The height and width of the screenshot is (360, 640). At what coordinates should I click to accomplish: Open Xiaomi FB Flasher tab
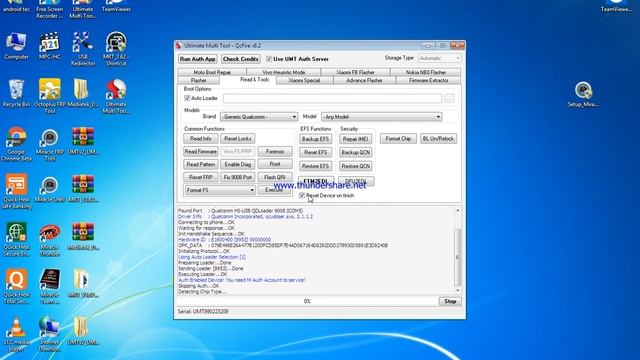tap(355, 72)
